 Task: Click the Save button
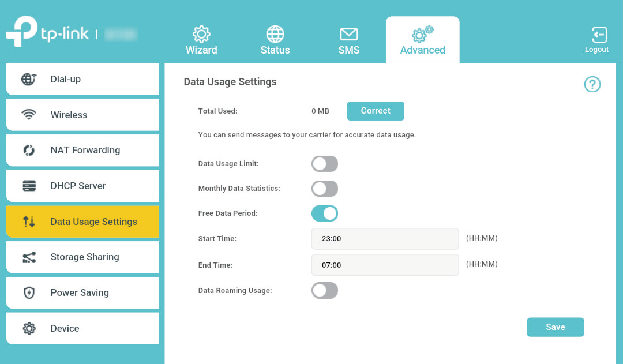point(555,327)
